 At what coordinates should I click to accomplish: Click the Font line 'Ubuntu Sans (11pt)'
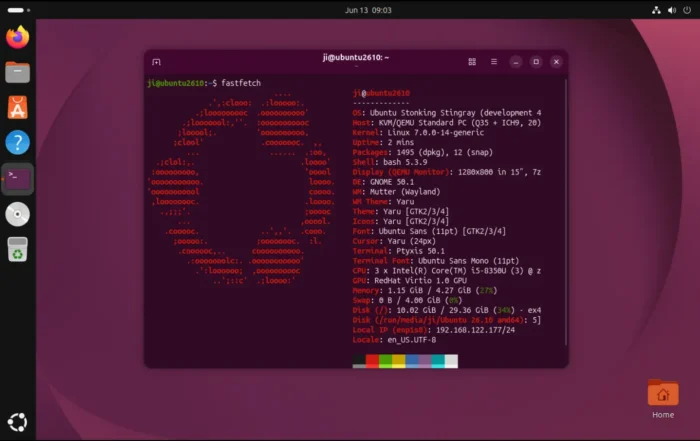[x=429, y=231]
